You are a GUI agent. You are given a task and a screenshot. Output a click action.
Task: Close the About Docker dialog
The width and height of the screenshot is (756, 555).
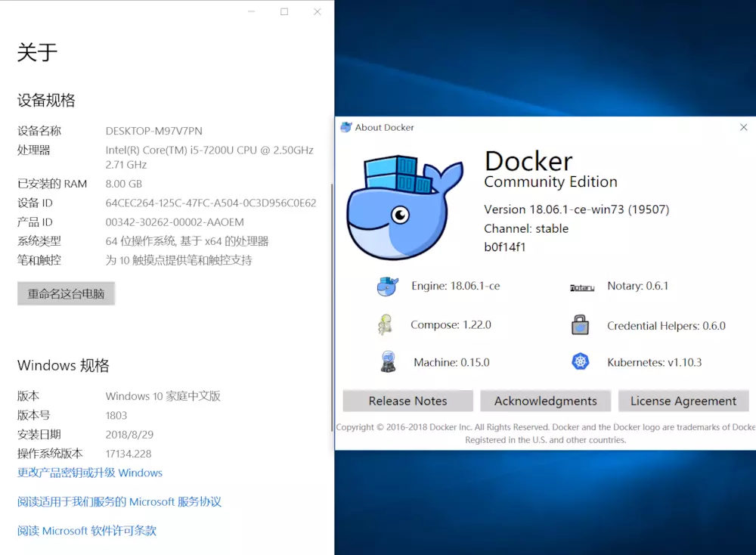click(743, 127)
